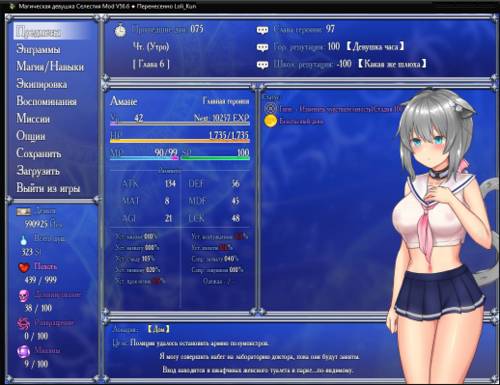Click the AGI value 21
500x385 pixels.
click(x=168, y=218)
